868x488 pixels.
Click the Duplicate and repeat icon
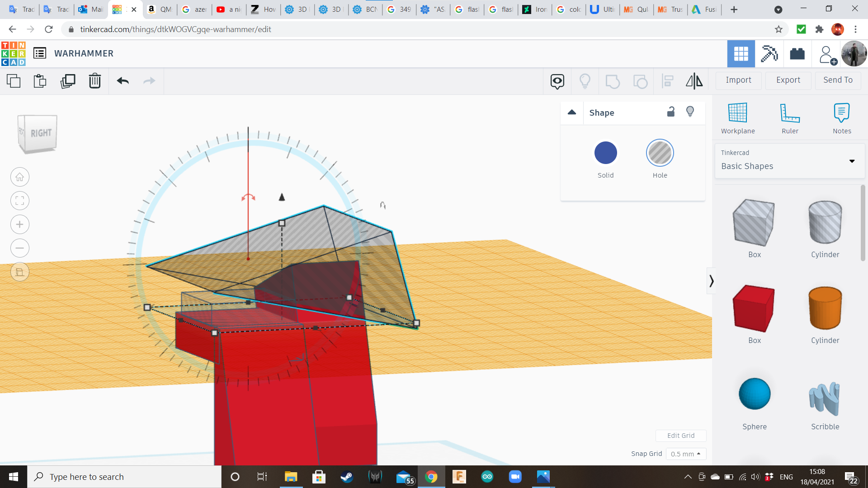tap(68, 81)
